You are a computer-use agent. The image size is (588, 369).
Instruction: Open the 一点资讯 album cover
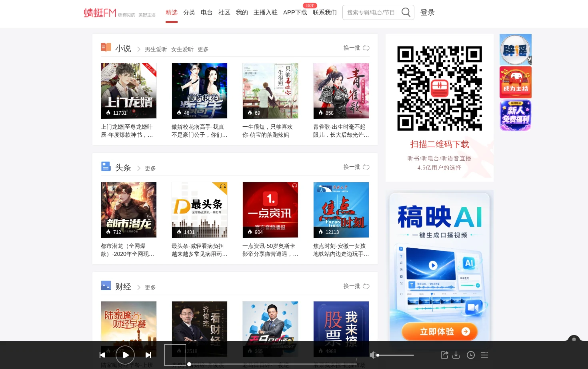(270, 210)
